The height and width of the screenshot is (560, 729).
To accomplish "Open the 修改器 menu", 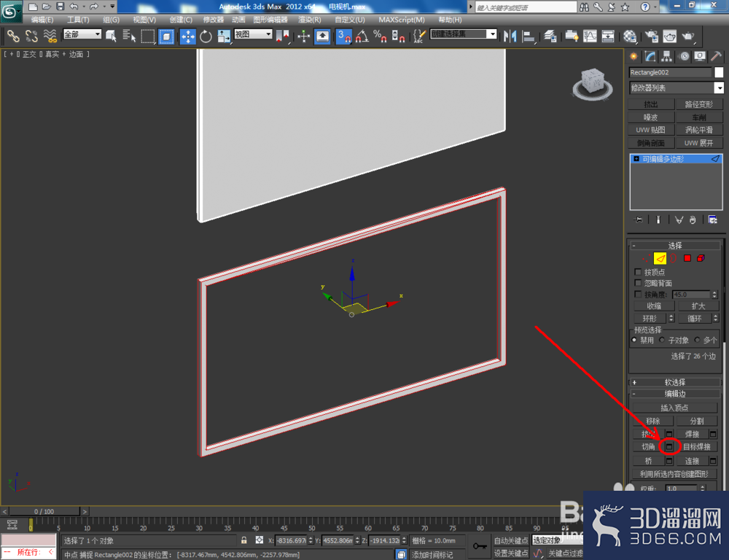I will pyautogui.click(x=214, y=20).
